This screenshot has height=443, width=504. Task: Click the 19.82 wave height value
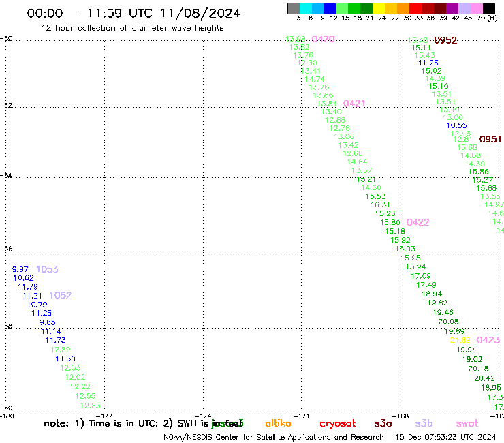437,303
